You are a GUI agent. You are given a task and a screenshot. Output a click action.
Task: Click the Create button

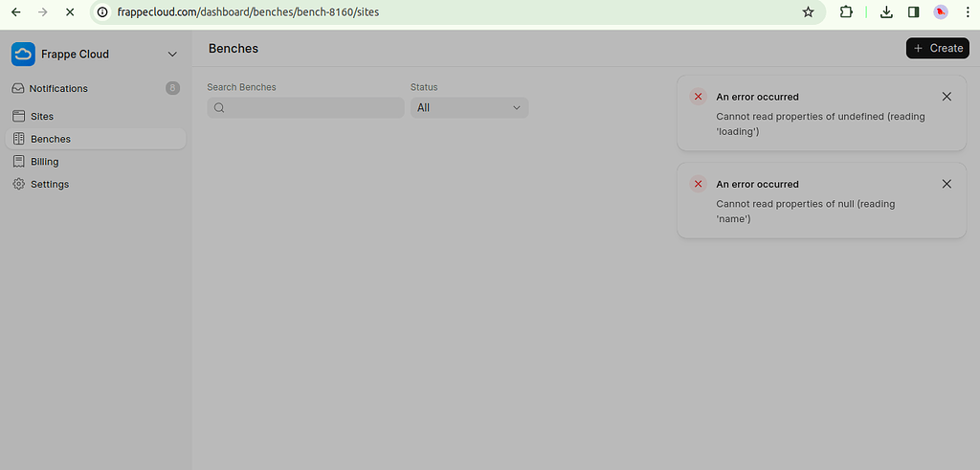pos(938,48)
